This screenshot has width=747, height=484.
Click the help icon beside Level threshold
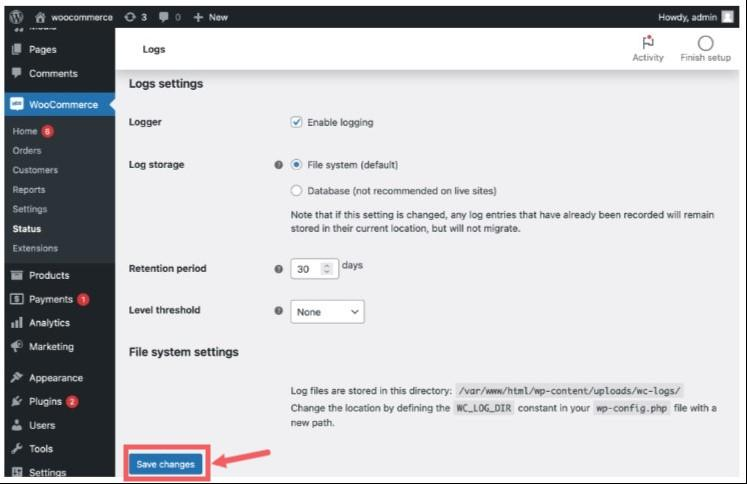click(x=278, y=311)
